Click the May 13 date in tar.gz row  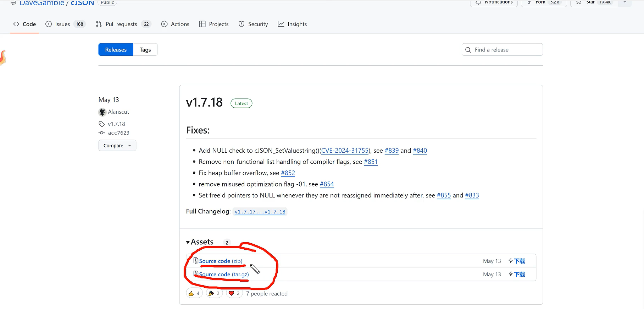[492, 275]
